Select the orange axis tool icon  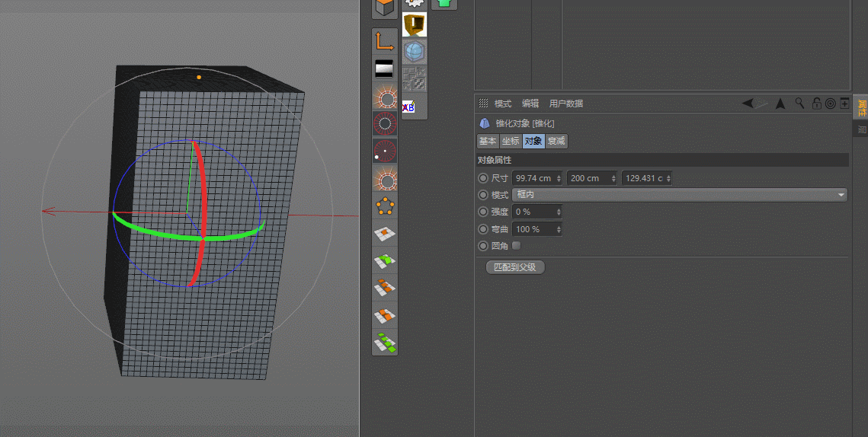[x=384, y=41]
